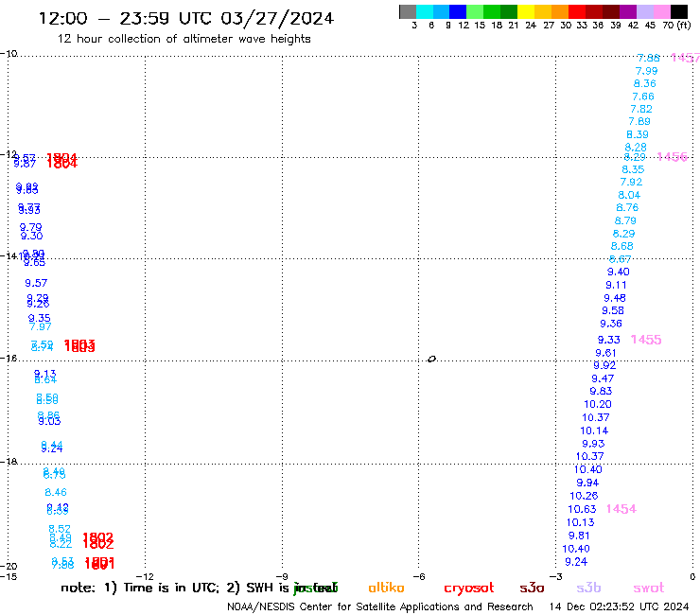Click the '9.33' value beside 1455
The width and height of the screenshot is (700, 615).
(609, 340)
